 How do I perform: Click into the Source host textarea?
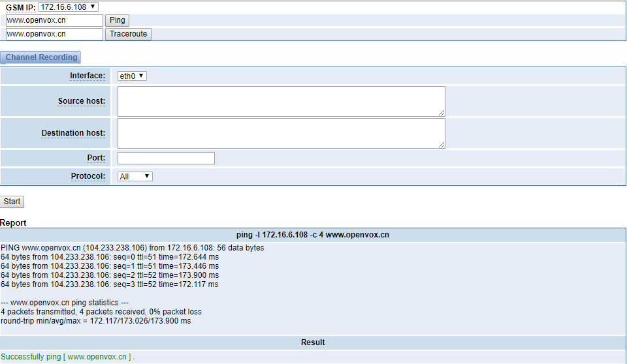[281, 102]
